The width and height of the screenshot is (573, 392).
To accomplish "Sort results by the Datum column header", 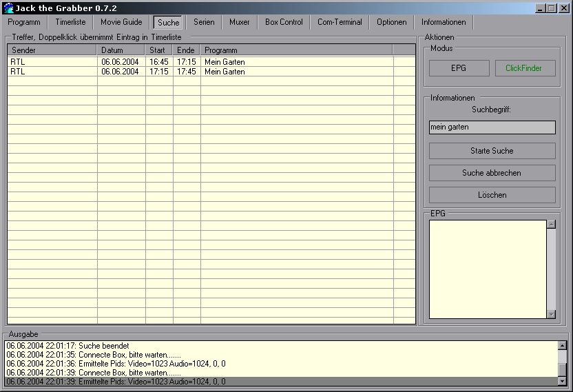I will pos(121,50).
